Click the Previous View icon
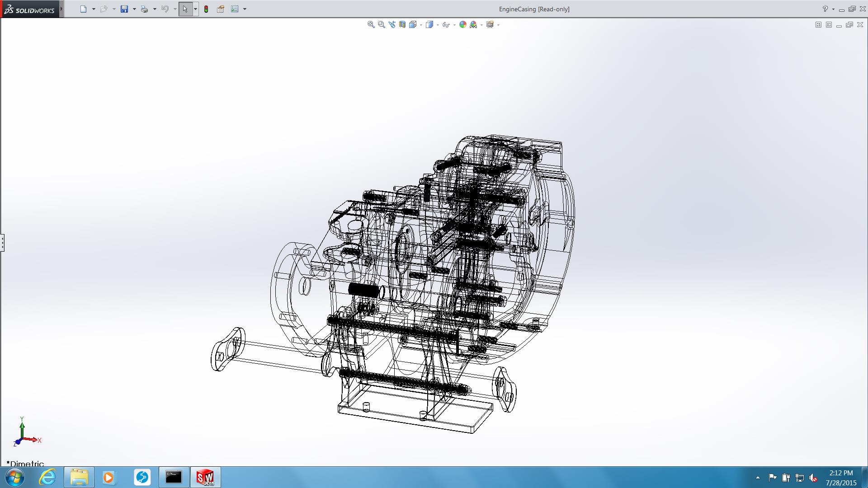Screen dimensions: 868x488 point(392,25)
